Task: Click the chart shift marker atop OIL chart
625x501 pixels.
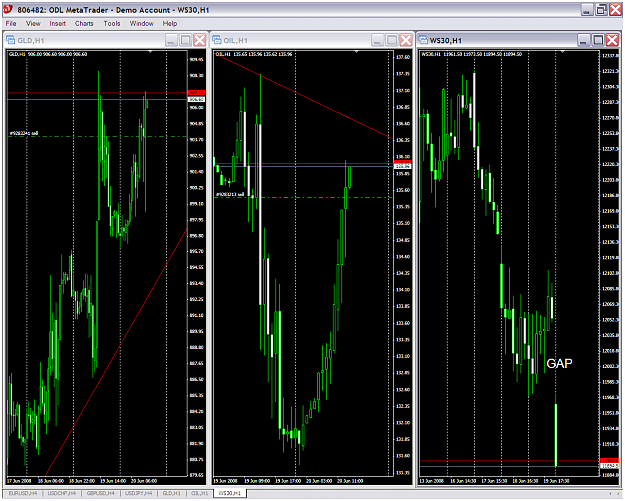Action: 356,52
